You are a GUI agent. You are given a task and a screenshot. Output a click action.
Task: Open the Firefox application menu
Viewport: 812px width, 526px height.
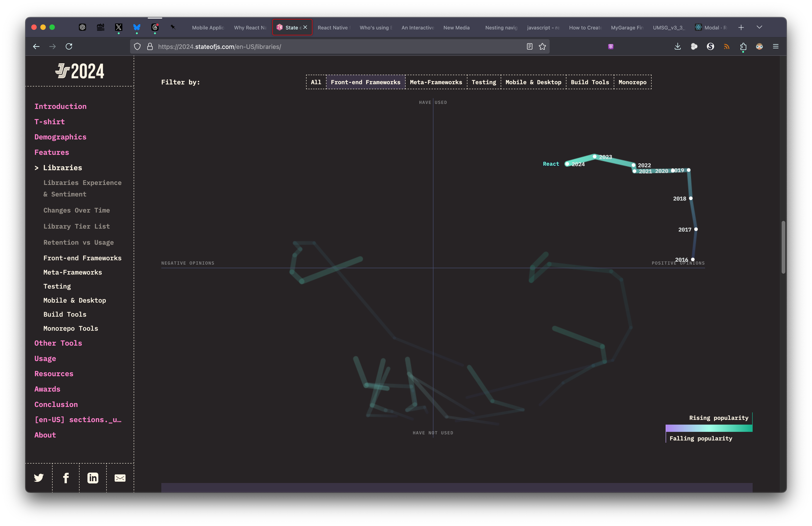click(x=776, y=46)
